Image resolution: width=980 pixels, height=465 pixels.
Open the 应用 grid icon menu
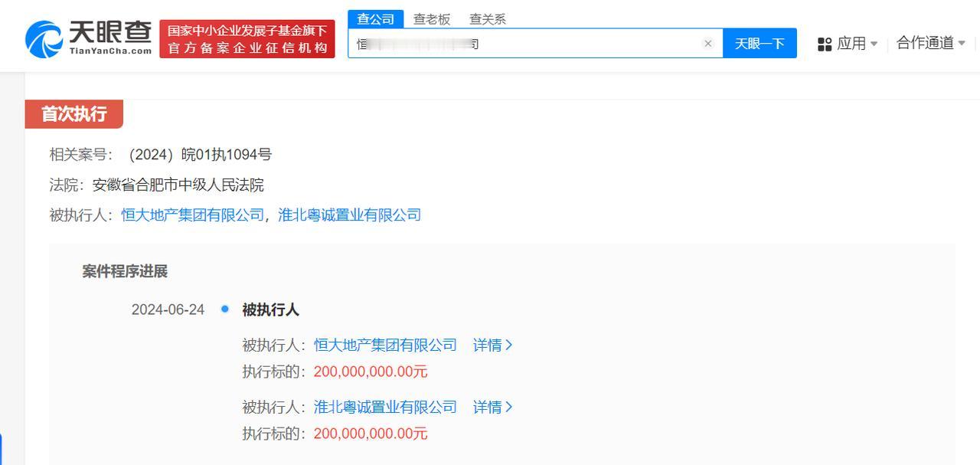(825, 44)
